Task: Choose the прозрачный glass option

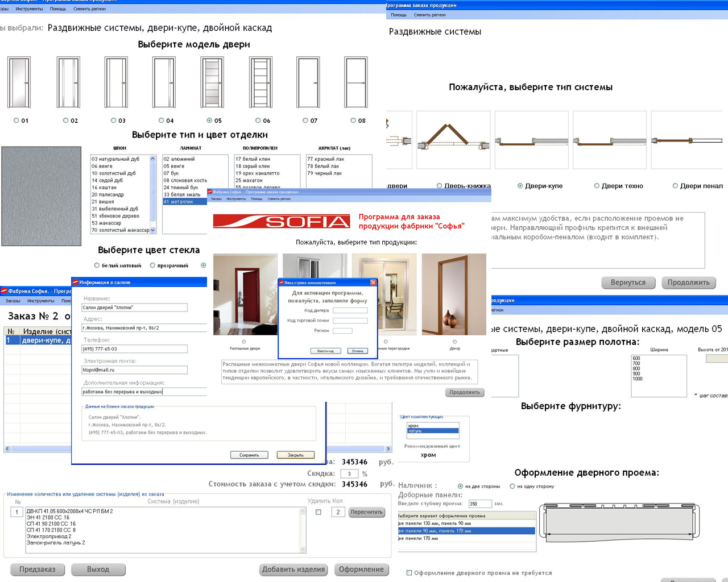Action: tap(152, 265)
